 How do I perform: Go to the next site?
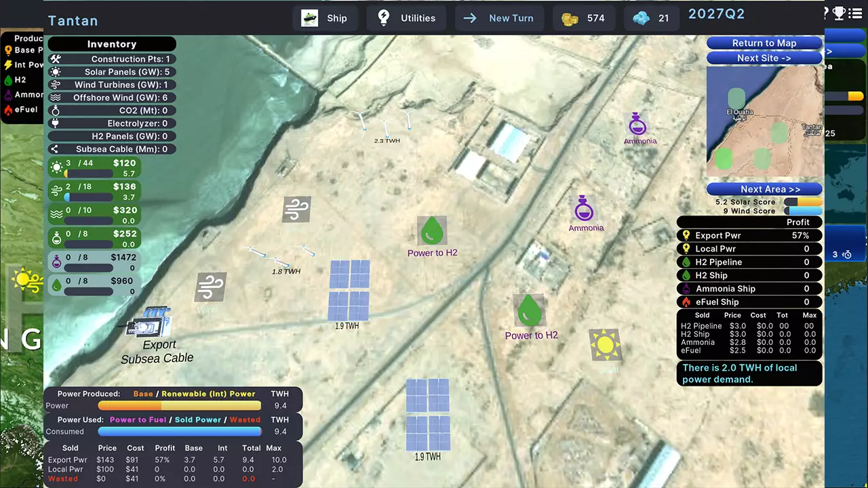[764, 58]
